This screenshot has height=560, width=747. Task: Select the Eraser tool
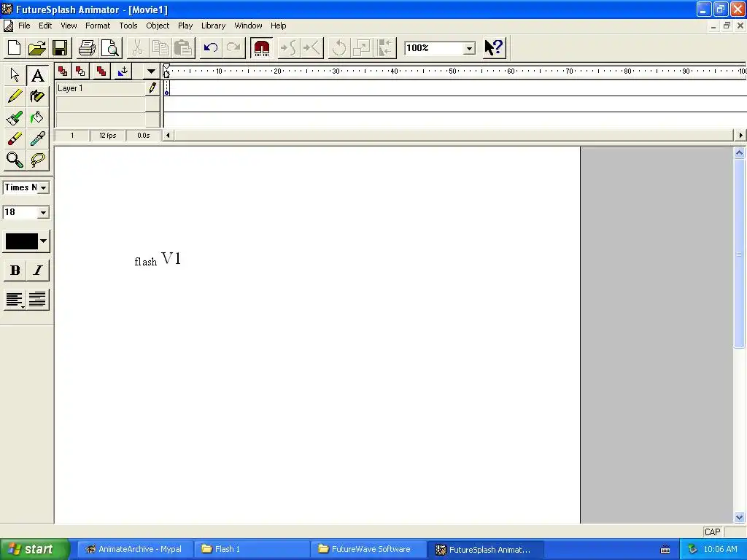(15, 139)
